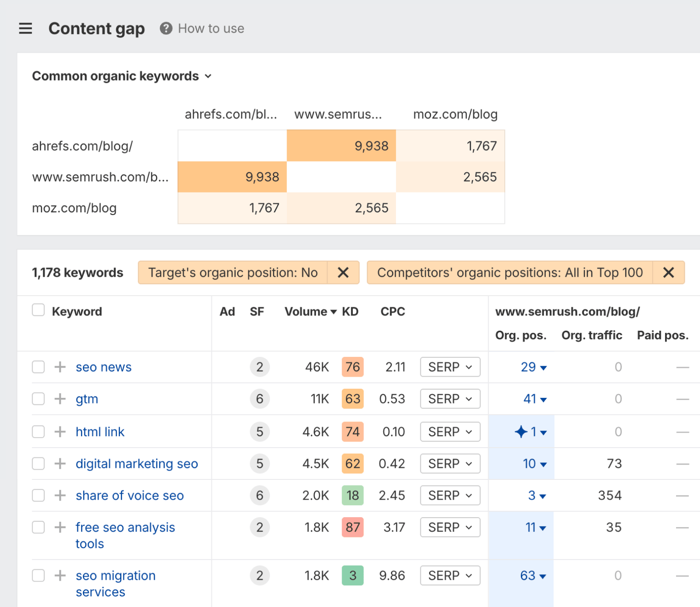Click the plus icon beside "gtm"
This screenshot has height=607, width=700.
[60, 399]
